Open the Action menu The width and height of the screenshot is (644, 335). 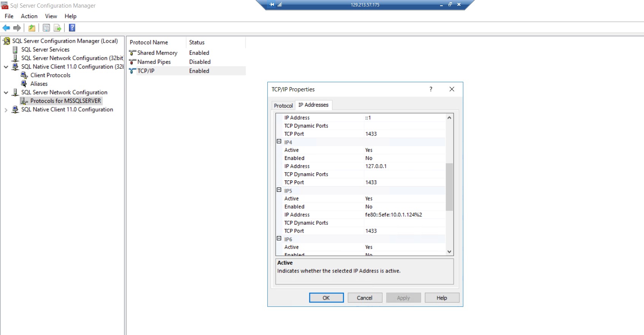29,16
